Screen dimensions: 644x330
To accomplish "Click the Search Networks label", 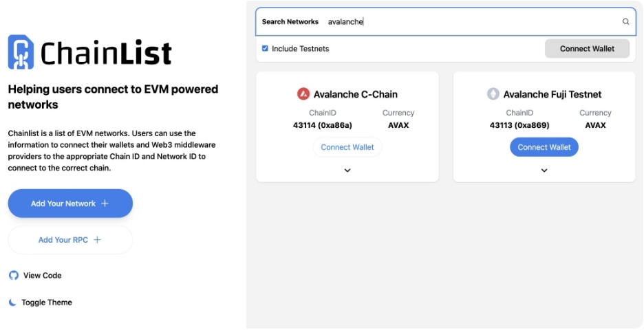I will click(x=290, y=22).
